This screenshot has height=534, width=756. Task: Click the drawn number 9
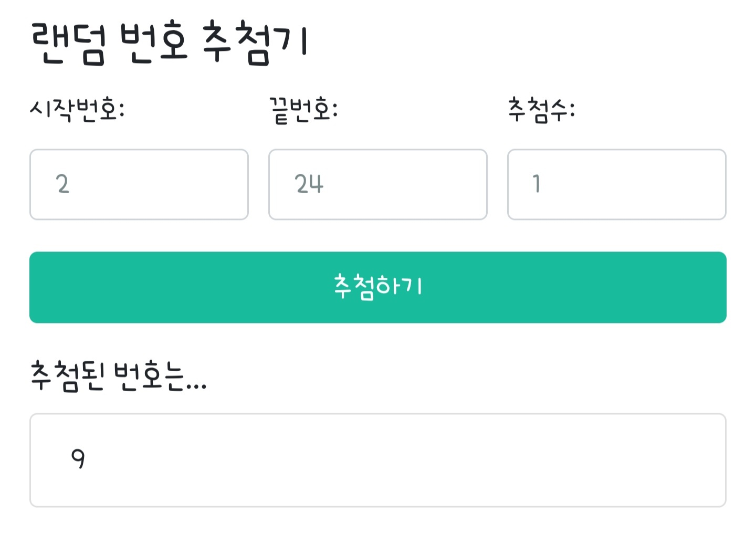78,459
